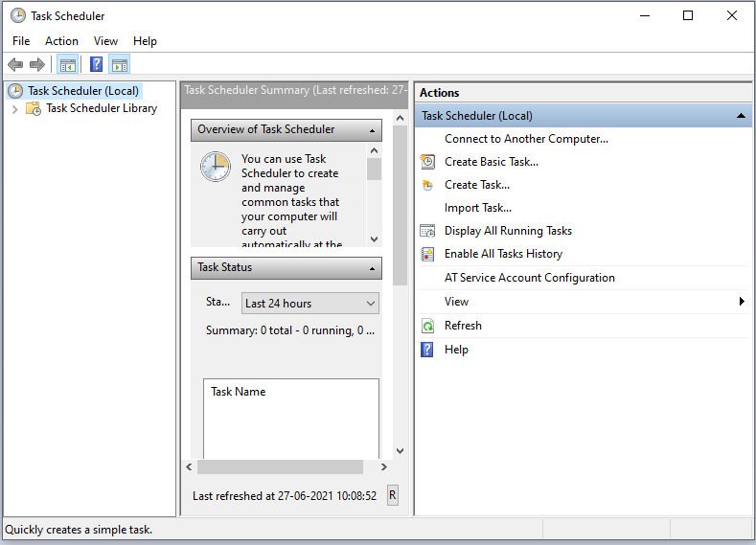Click the Create Task icon

click(427, 185)
